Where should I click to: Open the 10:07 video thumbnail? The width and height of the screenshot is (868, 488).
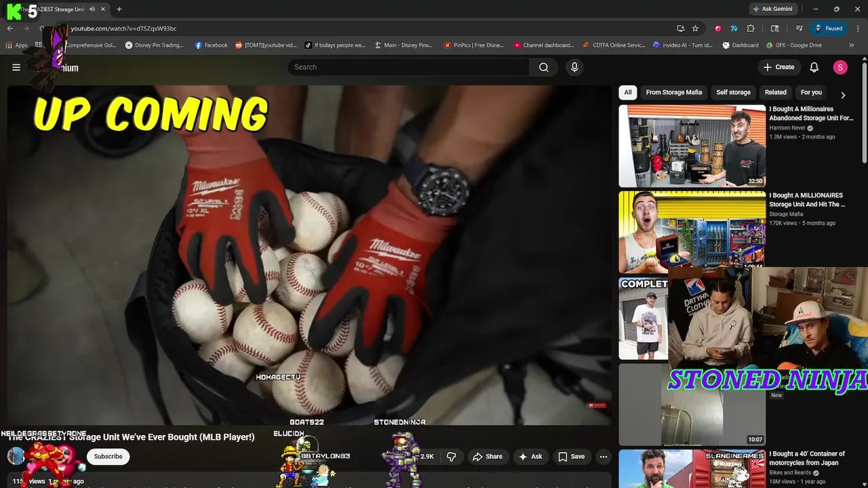[x=692, y=405]
